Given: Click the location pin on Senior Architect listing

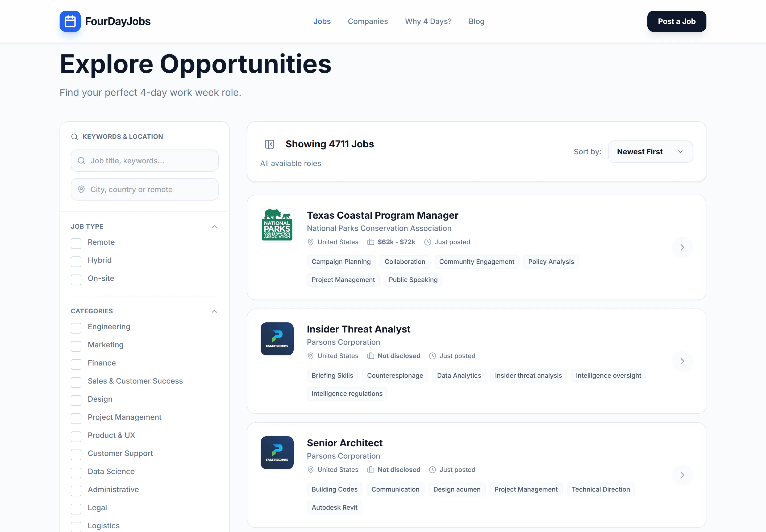Looking at the screenshot, I should pyautogui.click(x=310, y=470).
